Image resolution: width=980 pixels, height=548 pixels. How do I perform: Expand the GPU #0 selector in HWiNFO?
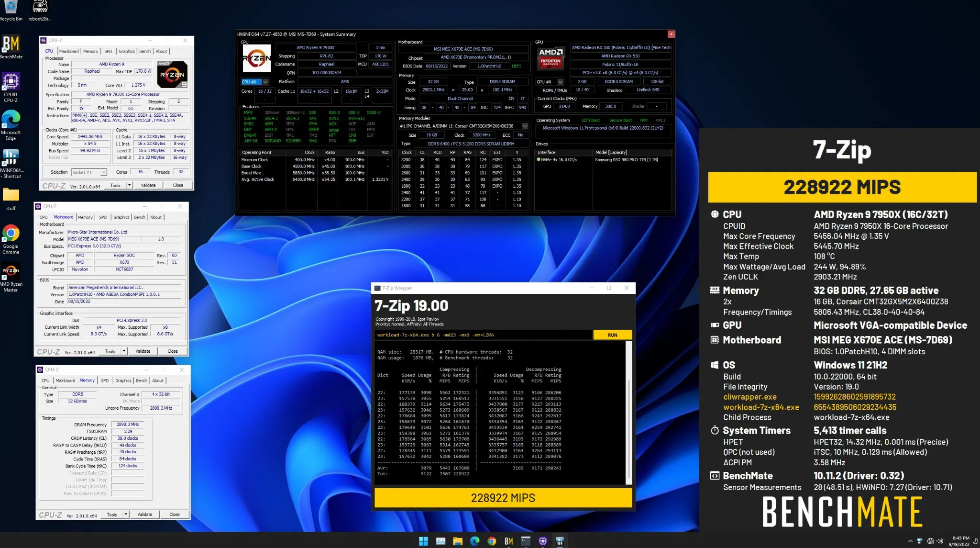(x=561, y=82)
